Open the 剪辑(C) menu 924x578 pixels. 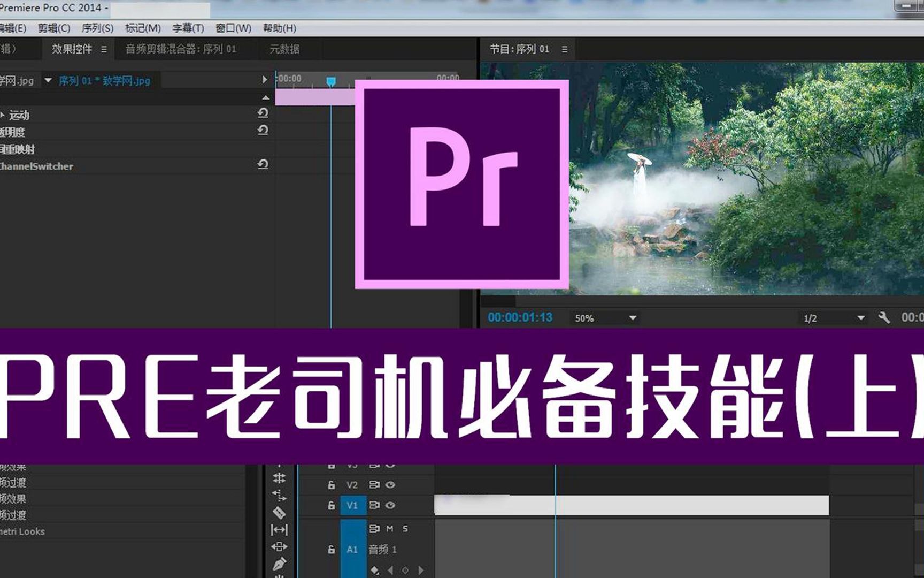[x=54, y=28]
